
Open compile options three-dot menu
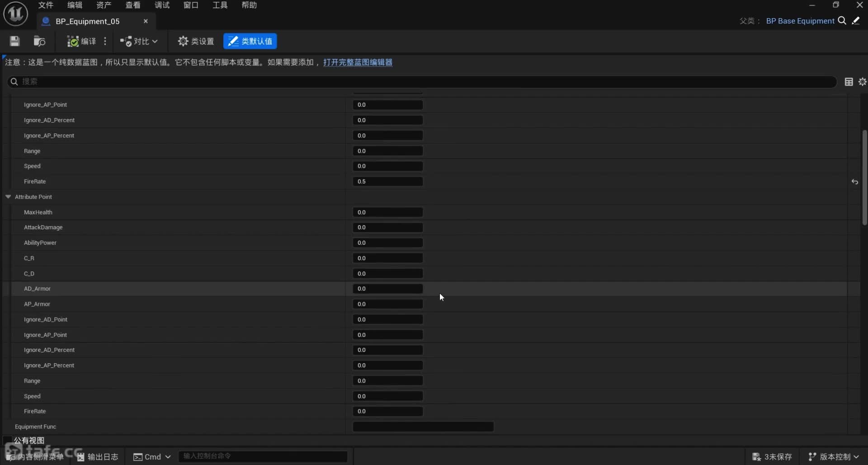105,41
